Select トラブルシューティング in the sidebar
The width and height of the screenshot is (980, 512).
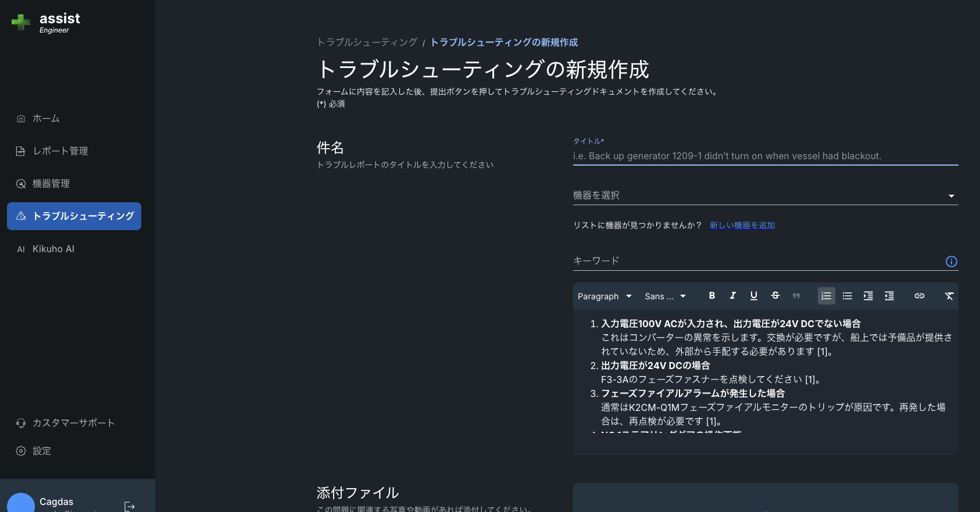[74, 216]
